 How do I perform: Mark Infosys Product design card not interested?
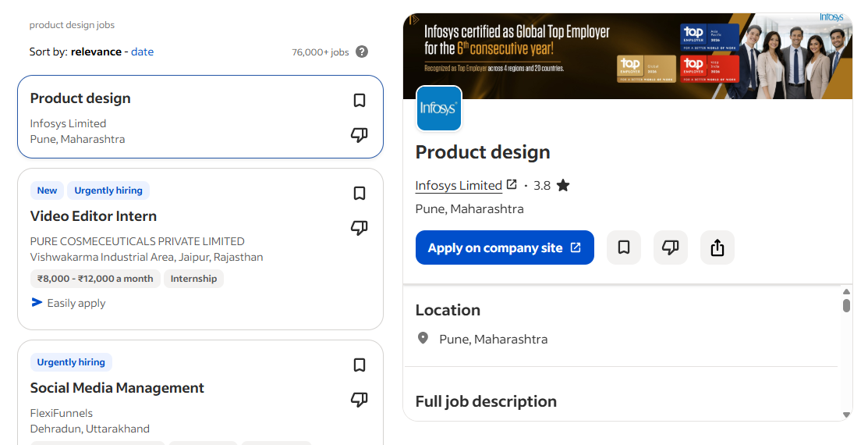tap(360, 134)
